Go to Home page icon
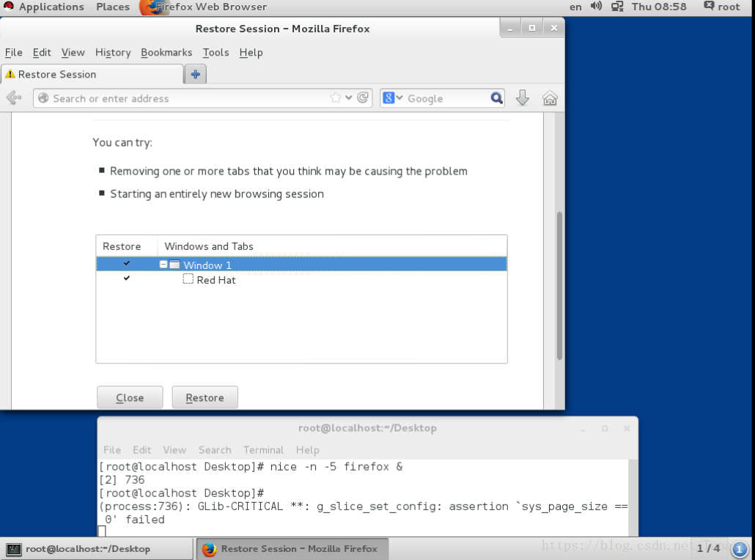 click(x=550, y=98)
